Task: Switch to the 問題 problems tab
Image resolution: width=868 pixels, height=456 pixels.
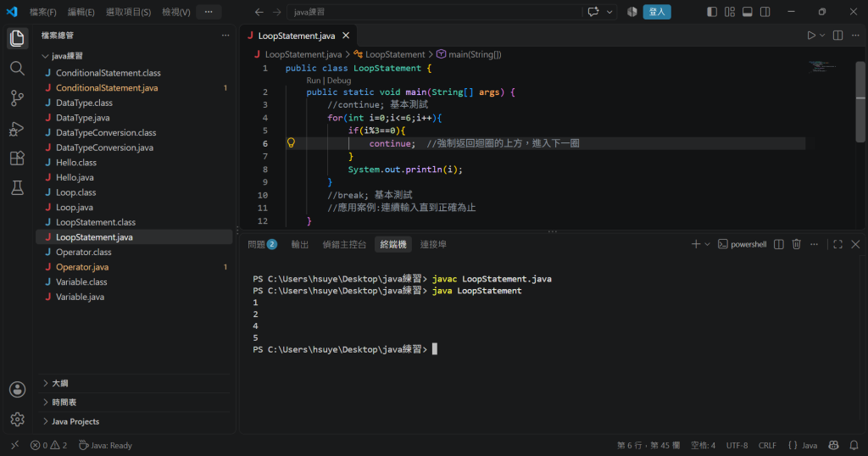Action: tap(263, 244)
